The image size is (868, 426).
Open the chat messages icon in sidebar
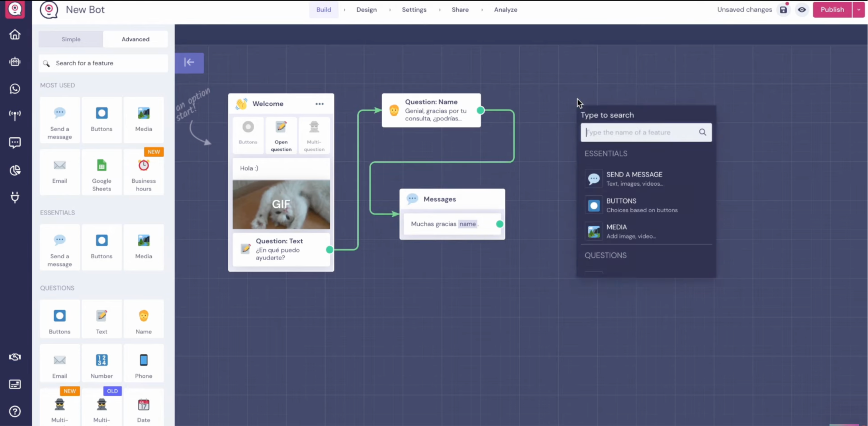coord(15,143)
